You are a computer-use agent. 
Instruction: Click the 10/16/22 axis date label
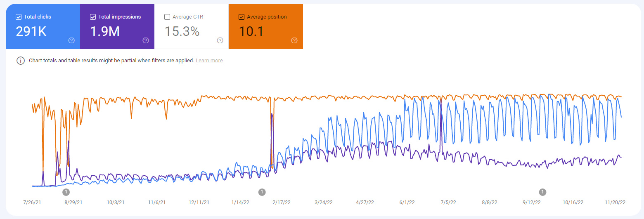pos(573,203)
